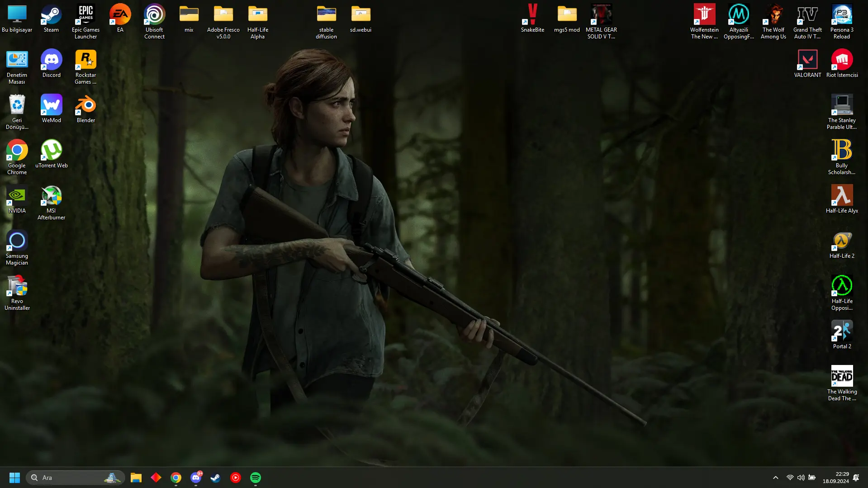Switch to Chrome in the taskbar
Image resolution: width=868 pixels, height=488 pixels.
pyautogui.click(x=176, y=478)
